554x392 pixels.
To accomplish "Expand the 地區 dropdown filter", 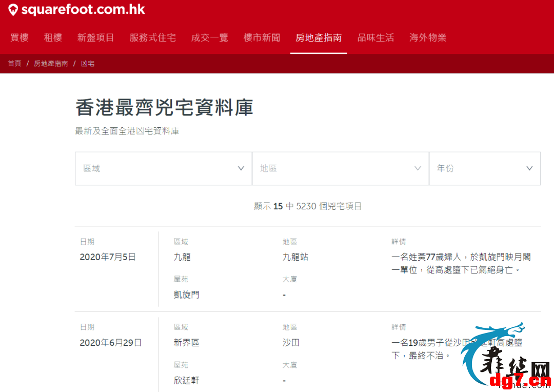I will pyautogui.click(x=341, y=169).
